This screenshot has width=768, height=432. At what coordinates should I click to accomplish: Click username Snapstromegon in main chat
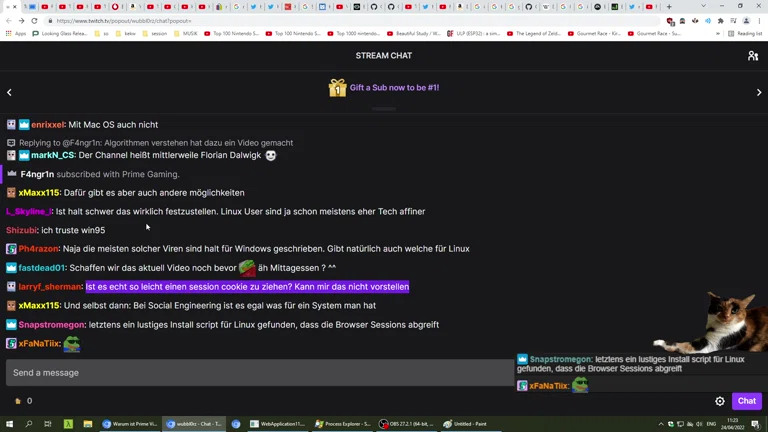(51, 325)
